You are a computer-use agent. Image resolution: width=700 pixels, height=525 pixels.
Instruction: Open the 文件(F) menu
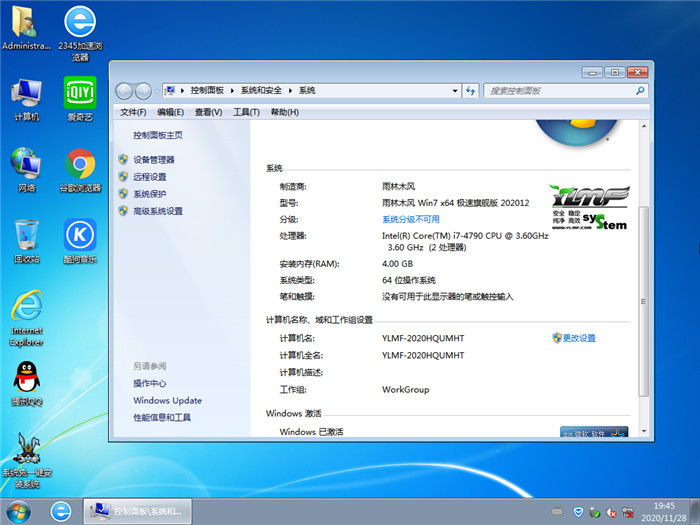click(x=133, y=112)
